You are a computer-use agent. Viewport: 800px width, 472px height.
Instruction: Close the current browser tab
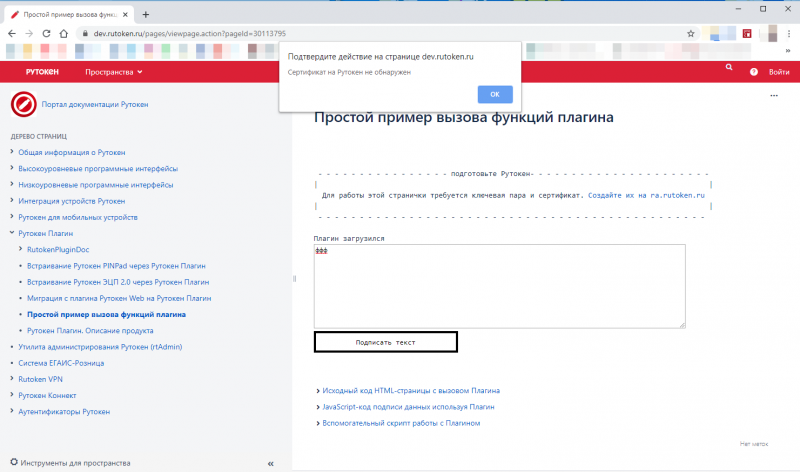[x=125, y=15]
